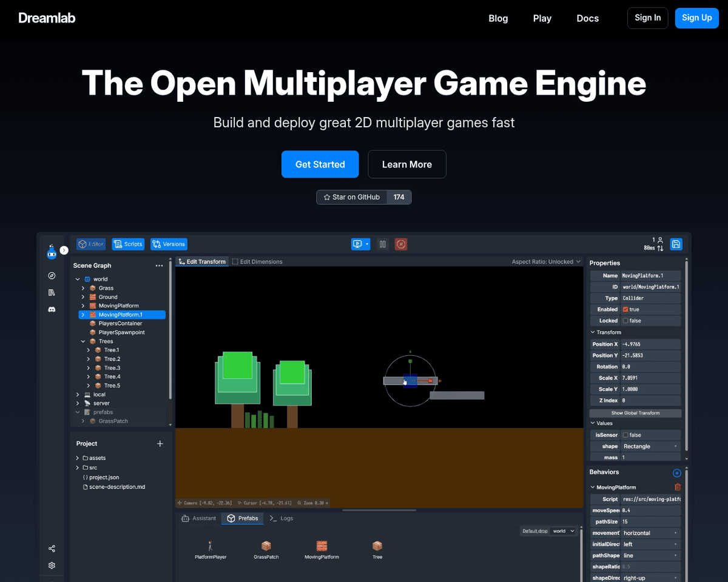This screenshot has width=728, height=582.
Task: Open the Aspect Ratio dropdown
Action: 546,262
